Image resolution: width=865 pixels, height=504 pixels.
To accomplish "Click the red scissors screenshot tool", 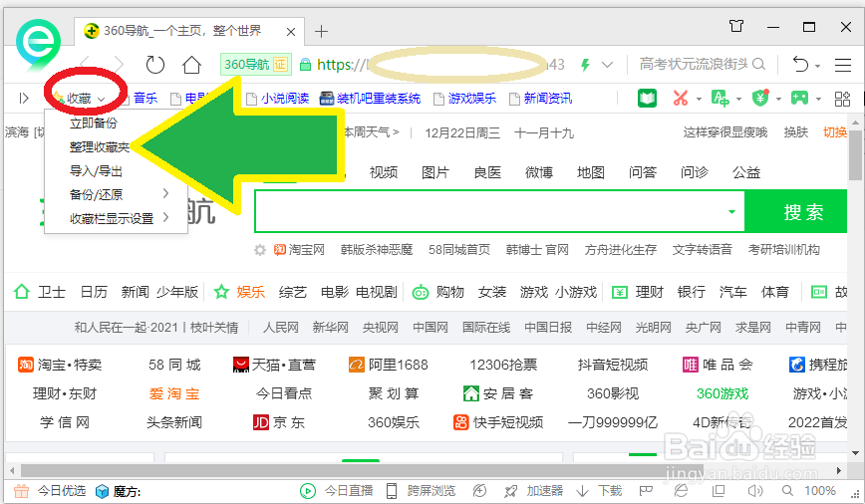I will tap(681, 99).
